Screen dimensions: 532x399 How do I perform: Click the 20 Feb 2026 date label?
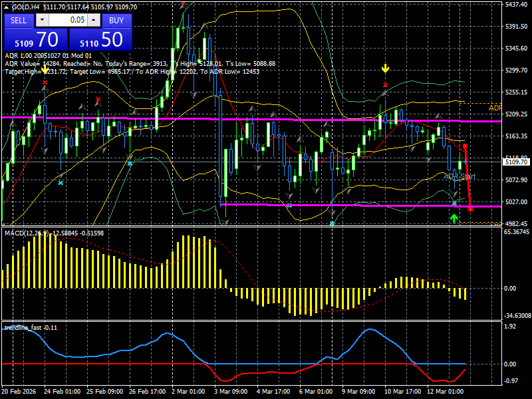[19, 391]
